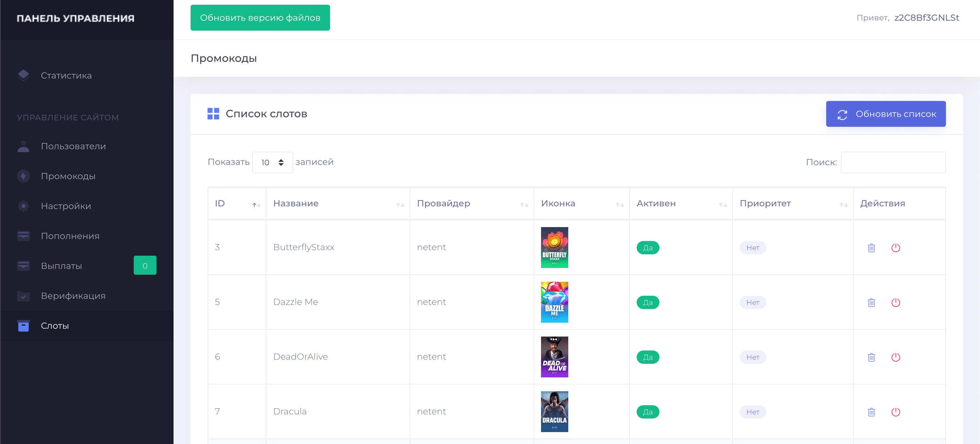
Task: Sort table by ID column arrows
Action: pyautogui.click(x=256, y=205)
